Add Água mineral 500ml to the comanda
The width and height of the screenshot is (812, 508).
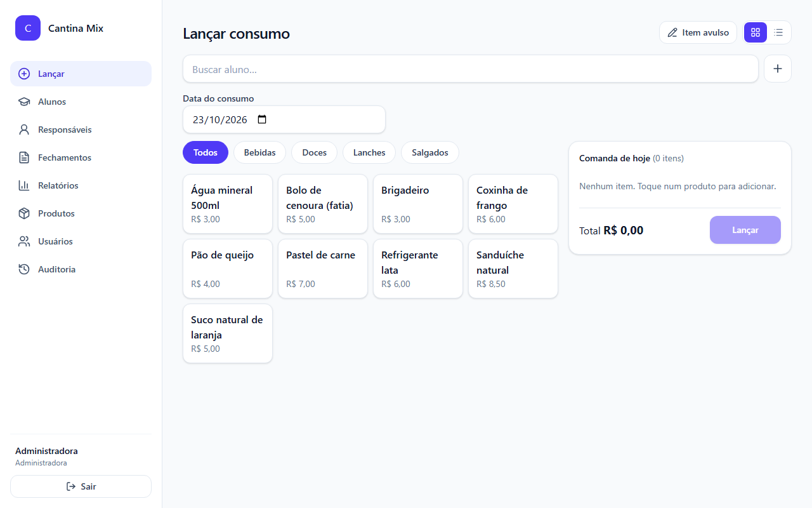[x=228, y=204]
